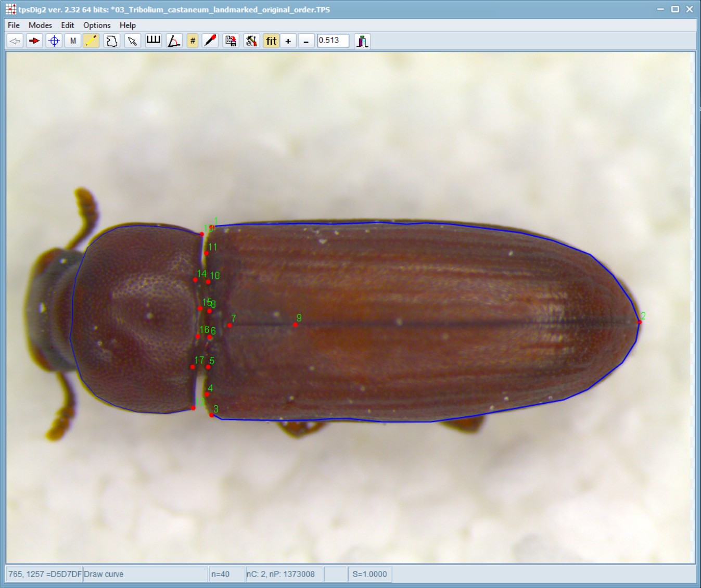Go to the next specimen with the red arrow
Image resolution: width=701 pixels, height=588 pixels.
click(34, 41)
